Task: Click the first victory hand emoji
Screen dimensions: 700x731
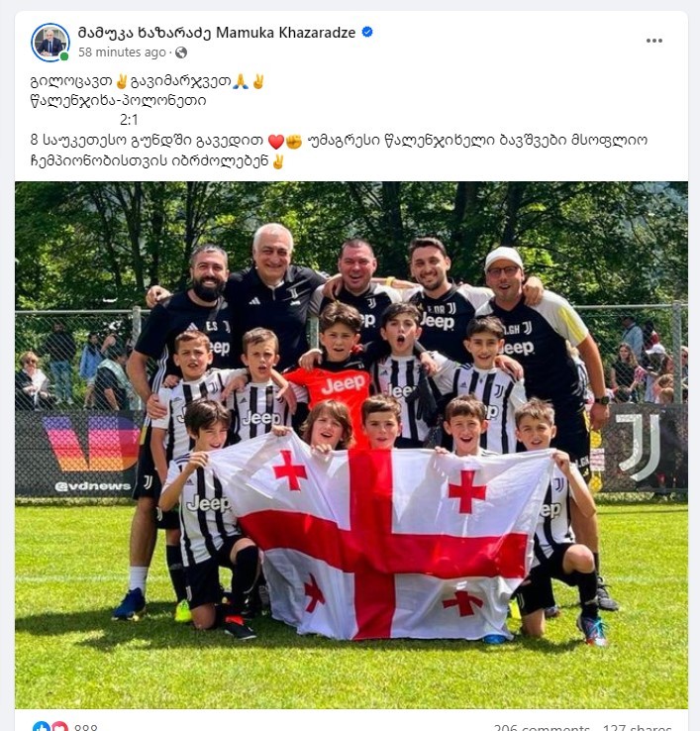Action: click(122, 82)
